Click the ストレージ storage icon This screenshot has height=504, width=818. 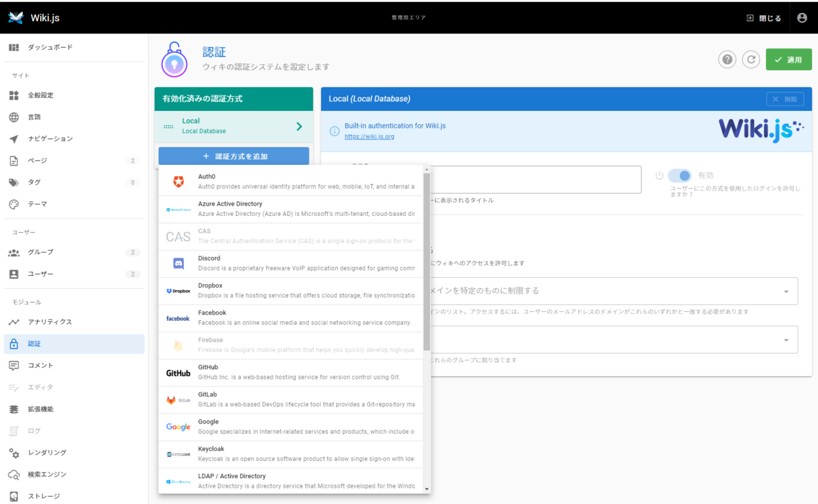click(x=14, y=497)
